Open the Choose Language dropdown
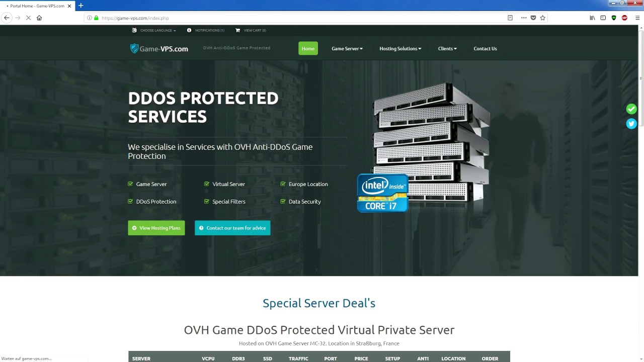This screenshot has width=644, height=362. (154, 30)
